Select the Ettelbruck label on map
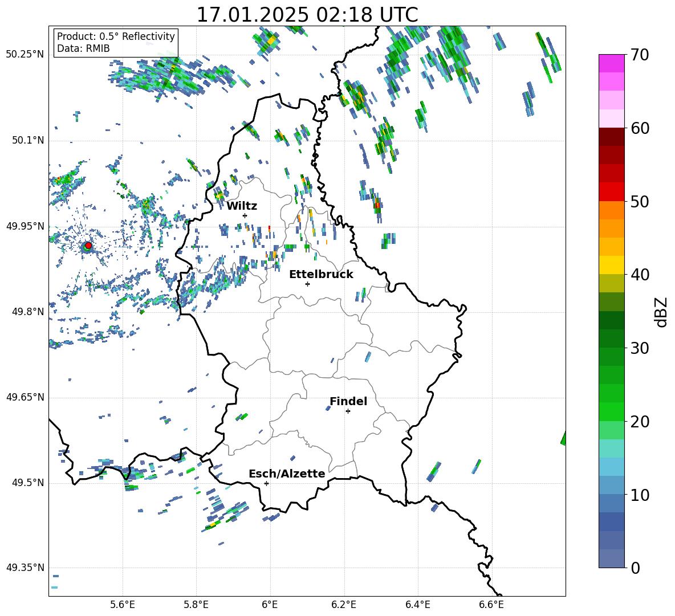 321,275
